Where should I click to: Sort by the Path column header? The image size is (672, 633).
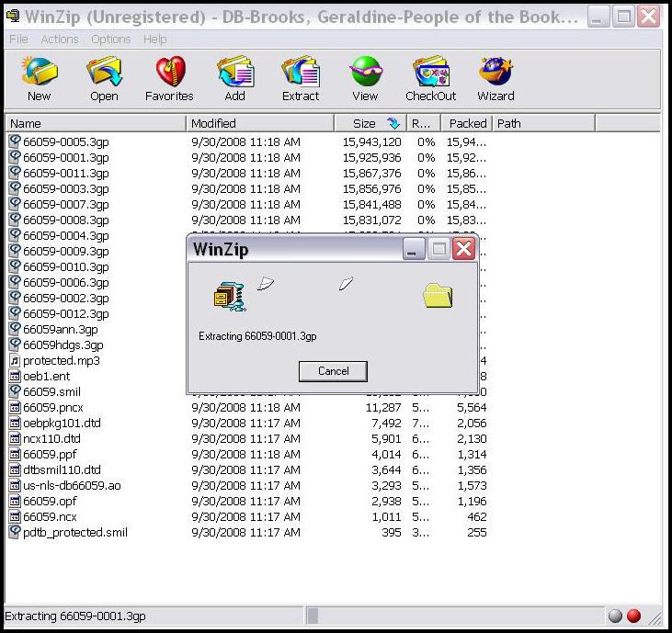click(543, 123)
